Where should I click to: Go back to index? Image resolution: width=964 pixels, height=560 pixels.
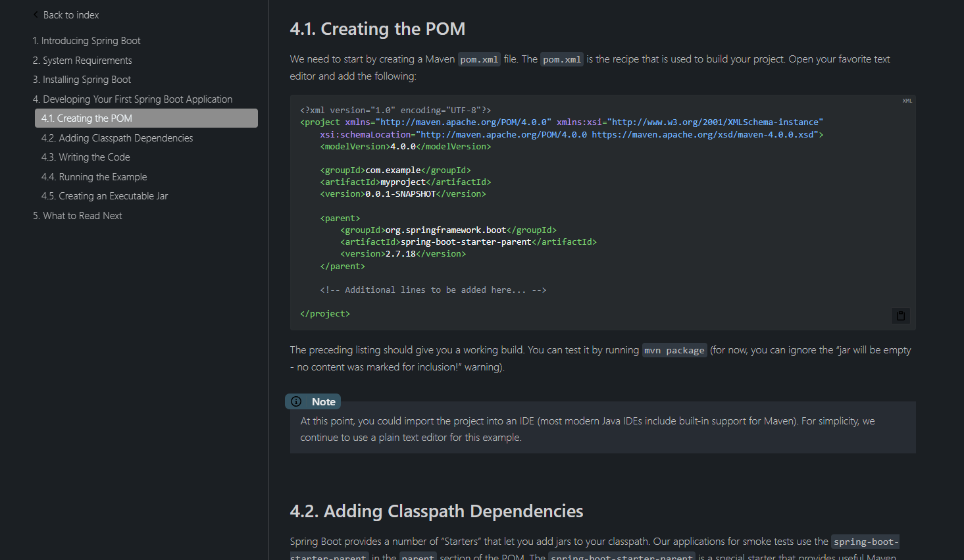pyautogui.click(x=70, y=14)
